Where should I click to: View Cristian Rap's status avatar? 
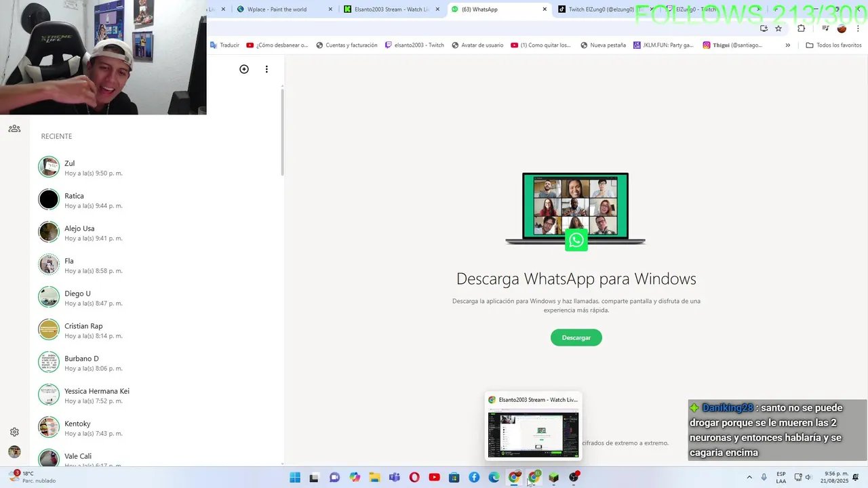point(49,329)
